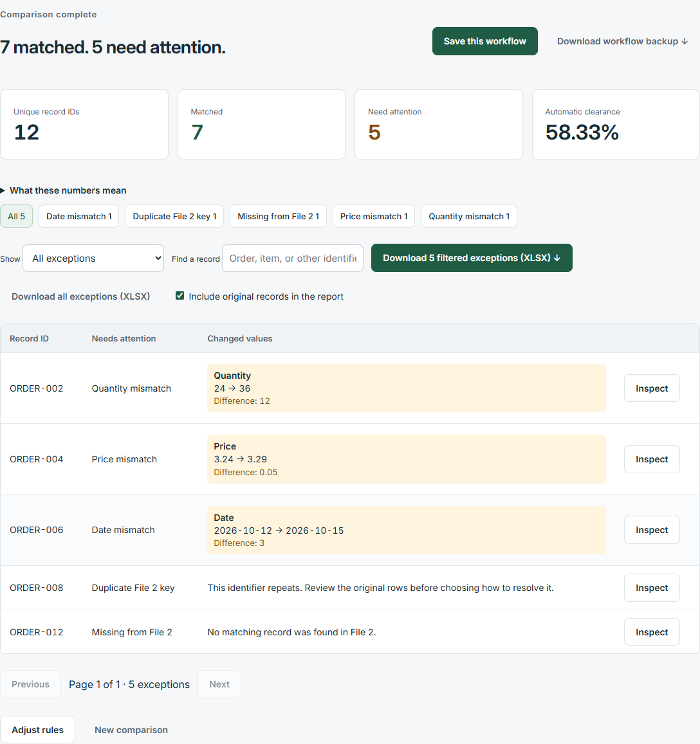Download workflow backup link
This screenshot has height=744, width=700.
(x=622, y=41)
